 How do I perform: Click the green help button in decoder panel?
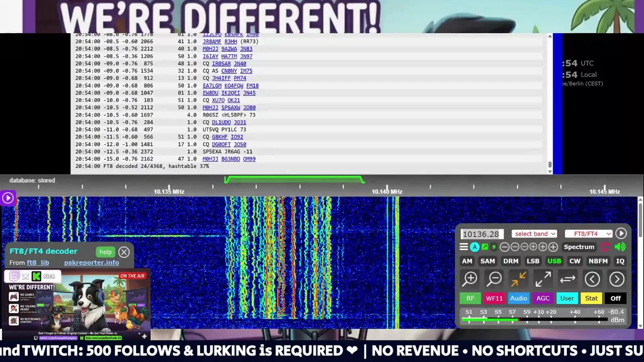click(106, 252)
